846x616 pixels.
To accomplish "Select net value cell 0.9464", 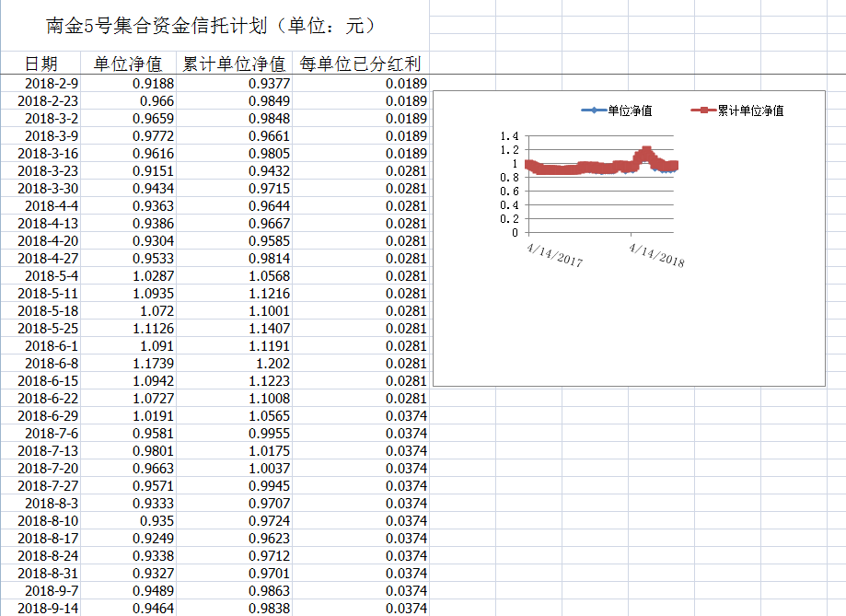I will click(x=128, y=609).
